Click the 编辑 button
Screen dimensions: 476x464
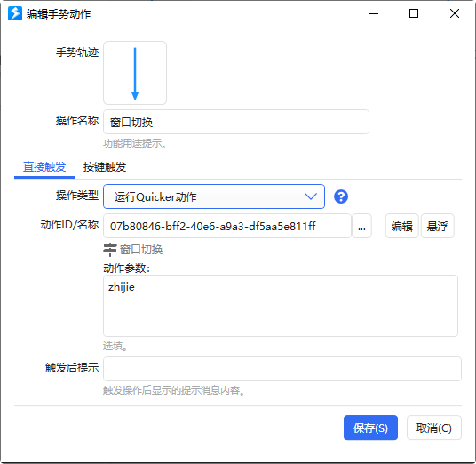click(402, 226)
